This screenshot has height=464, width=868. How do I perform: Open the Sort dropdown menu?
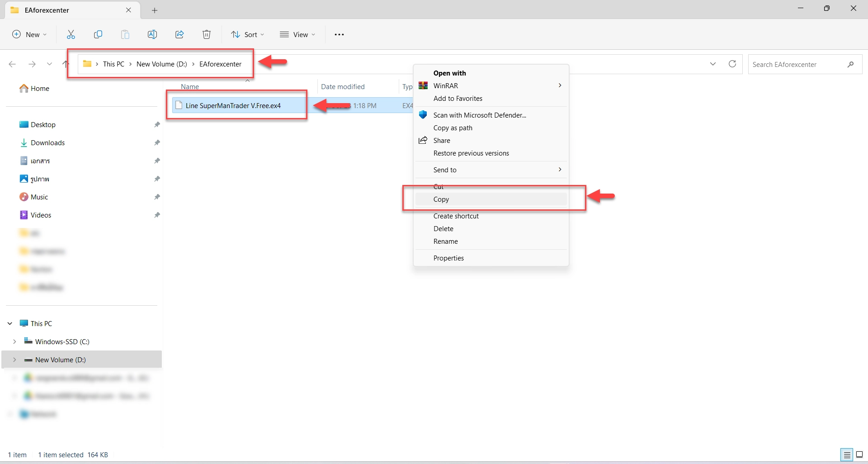click(247, 34)
